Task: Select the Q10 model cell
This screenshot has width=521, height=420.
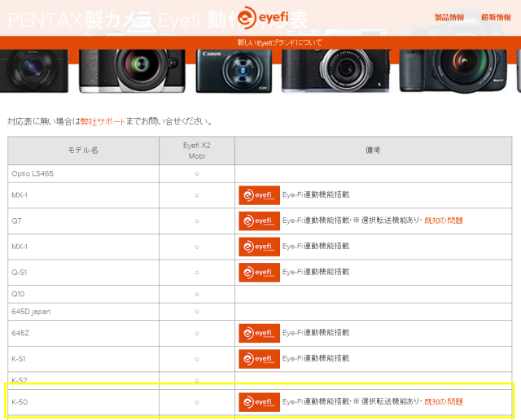Action: [x=83, y=294]
